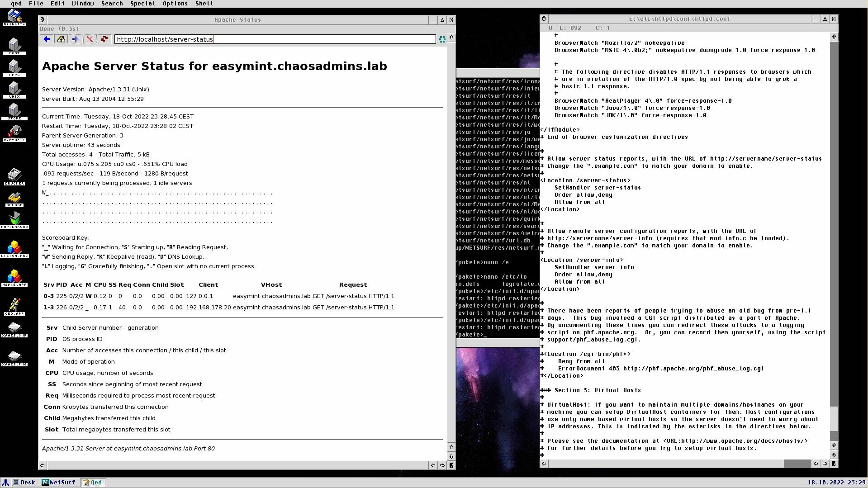Click httpd.conf bottom scroll-down arrow
Screen dimensions: 868x488
pyautogui.click(x=834, y=455)
